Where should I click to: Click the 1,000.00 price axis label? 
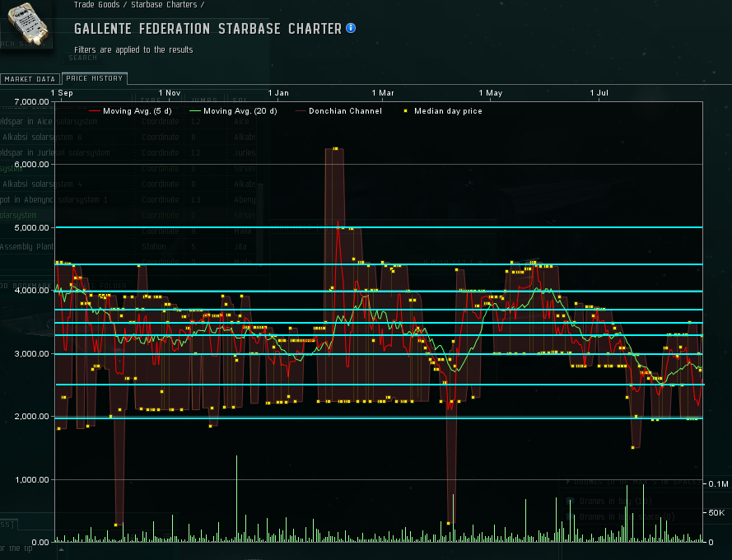pos(32,479)
